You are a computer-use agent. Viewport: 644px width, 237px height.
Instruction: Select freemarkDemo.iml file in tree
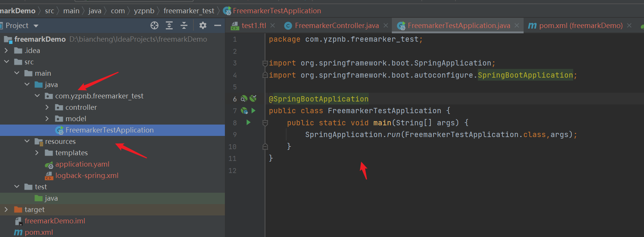[x=55, y=221]
